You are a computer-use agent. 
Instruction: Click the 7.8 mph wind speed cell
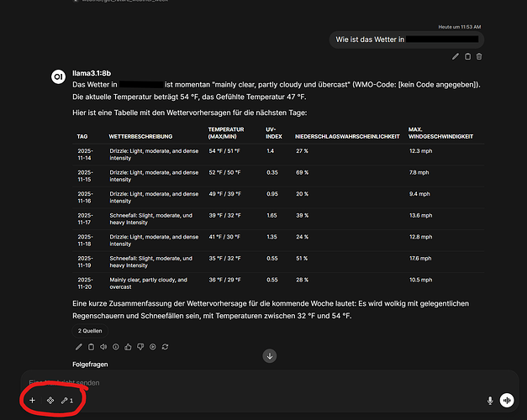click(419, 172)
